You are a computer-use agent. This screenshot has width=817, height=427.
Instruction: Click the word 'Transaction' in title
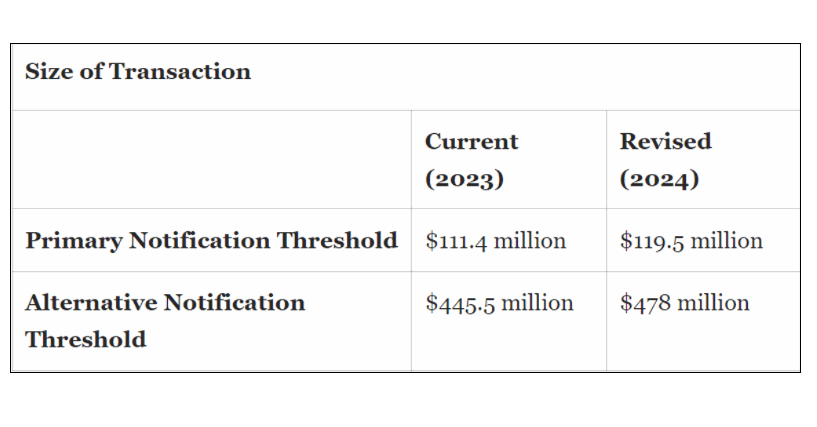[x=180, y=71]
